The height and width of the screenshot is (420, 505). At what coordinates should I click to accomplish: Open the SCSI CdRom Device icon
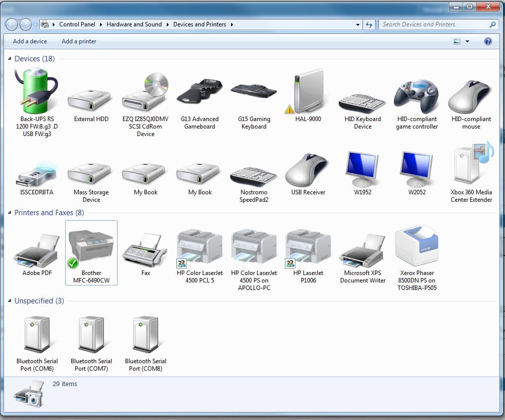tap(145, 104)
